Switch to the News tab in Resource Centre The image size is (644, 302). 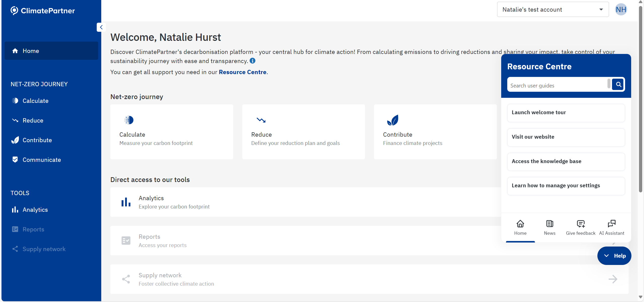549,227
